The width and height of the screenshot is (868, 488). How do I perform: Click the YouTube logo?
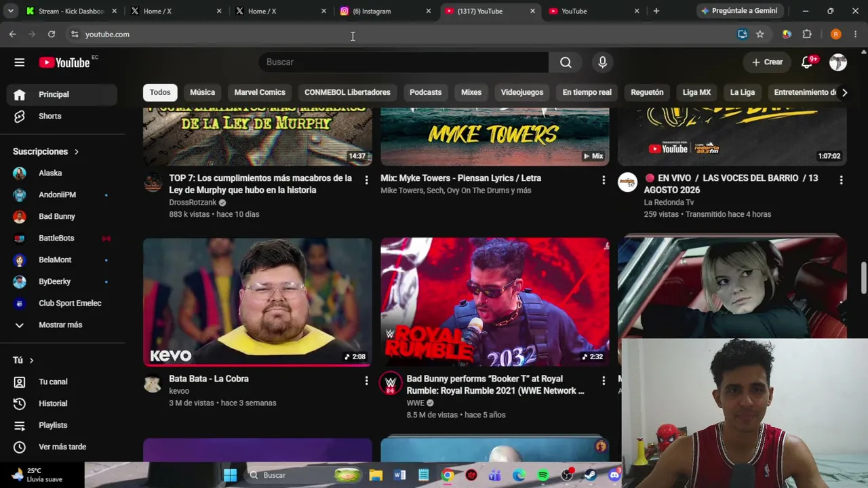click(64, 62)
